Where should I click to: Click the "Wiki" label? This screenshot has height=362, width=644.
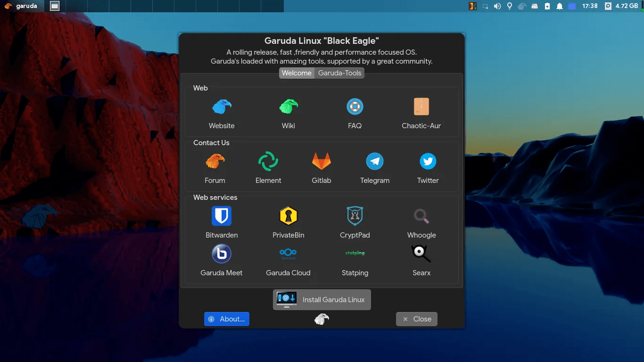point(289,126)
